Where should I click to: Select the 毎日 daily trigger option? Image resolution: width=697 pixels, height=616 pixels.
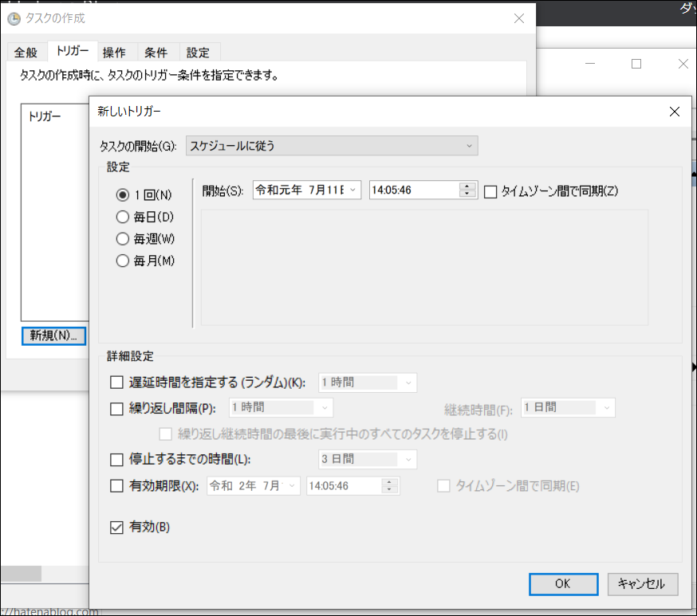coord(123,216)
